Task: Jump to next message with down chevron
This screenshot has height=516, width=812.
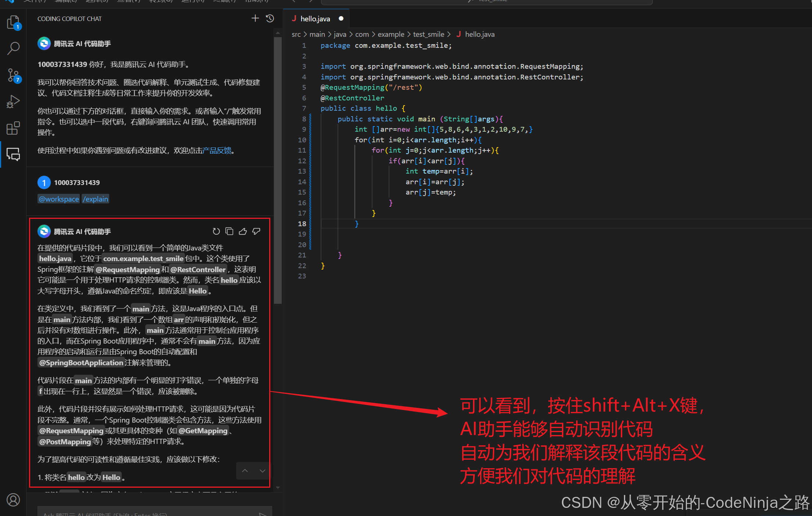Action: pos(262,471)
